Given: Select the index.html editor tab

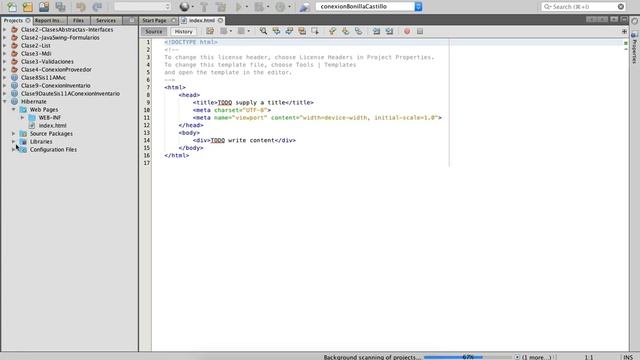Looking at the screenshot, I should click(202, 20).
